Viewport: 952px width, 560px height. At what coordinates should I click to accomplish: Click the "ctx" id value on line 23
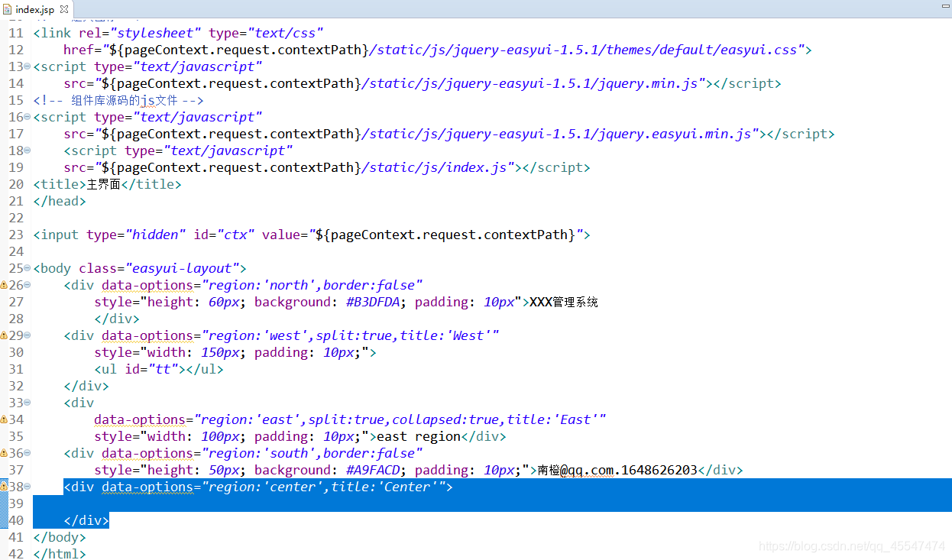236,235
